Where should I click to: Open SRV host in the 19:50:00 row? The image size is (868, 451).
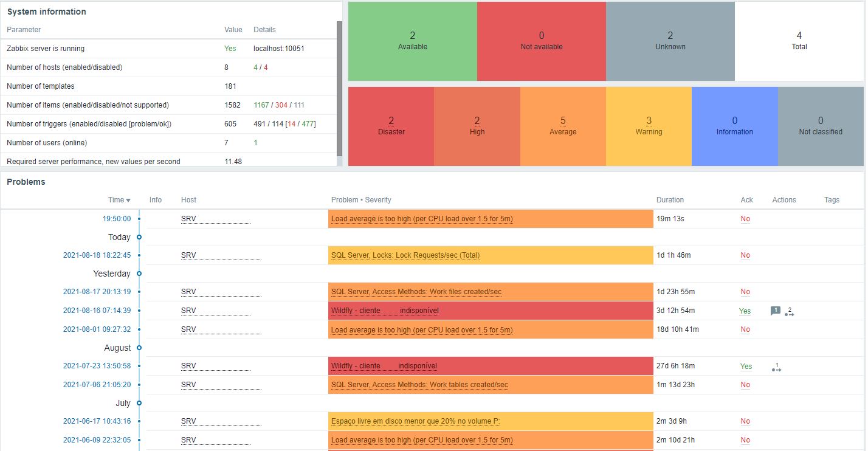click(216, 219)
